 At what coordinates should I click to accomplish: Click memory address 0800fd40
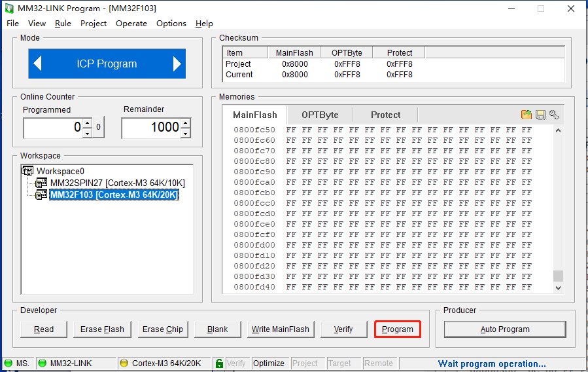coord(254,287)
